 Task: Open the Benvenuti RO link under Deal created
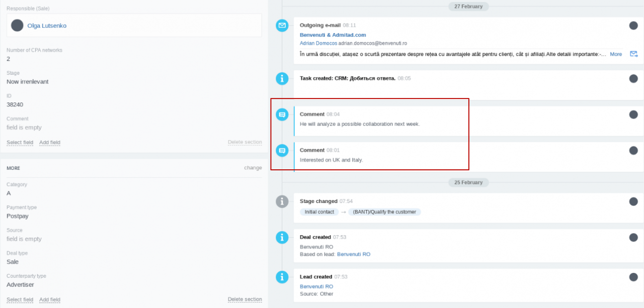pyautogui.click(x=354, y=254)
